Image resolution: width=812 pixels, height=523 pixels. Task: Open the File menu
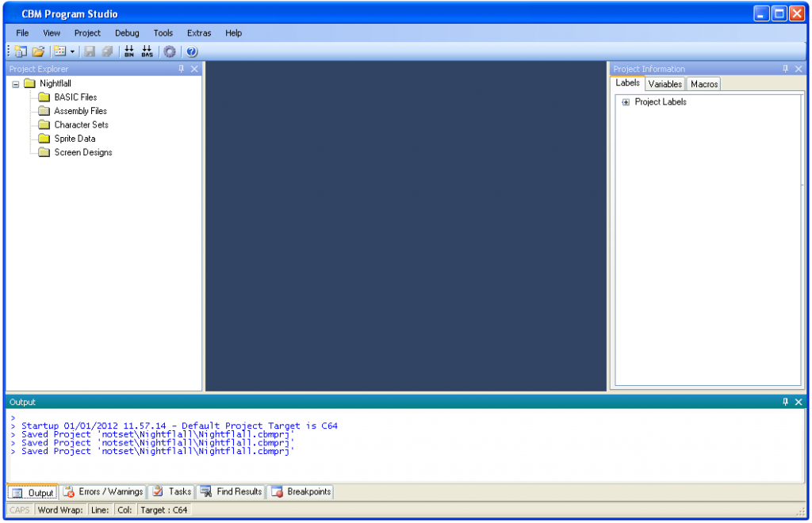point(22,33)
